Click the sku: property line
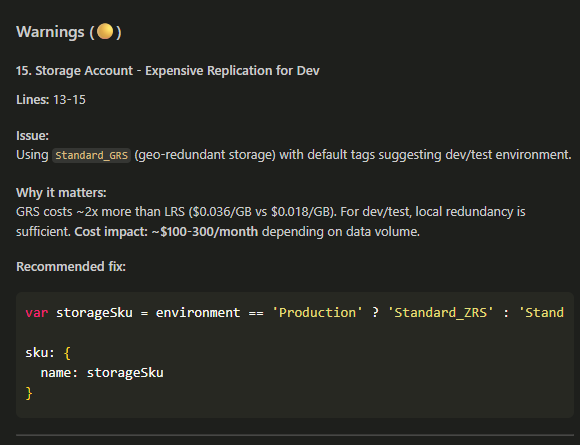The width and height of the screenshot is (580, 445). pos(48,353)
